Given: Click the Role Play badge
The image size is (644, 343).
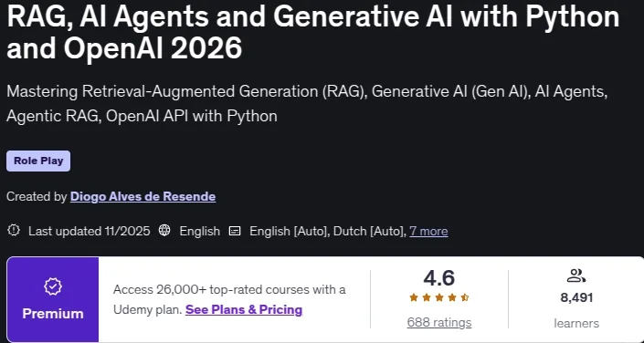Looking at the screenshot, I should [x=38, y=161].
